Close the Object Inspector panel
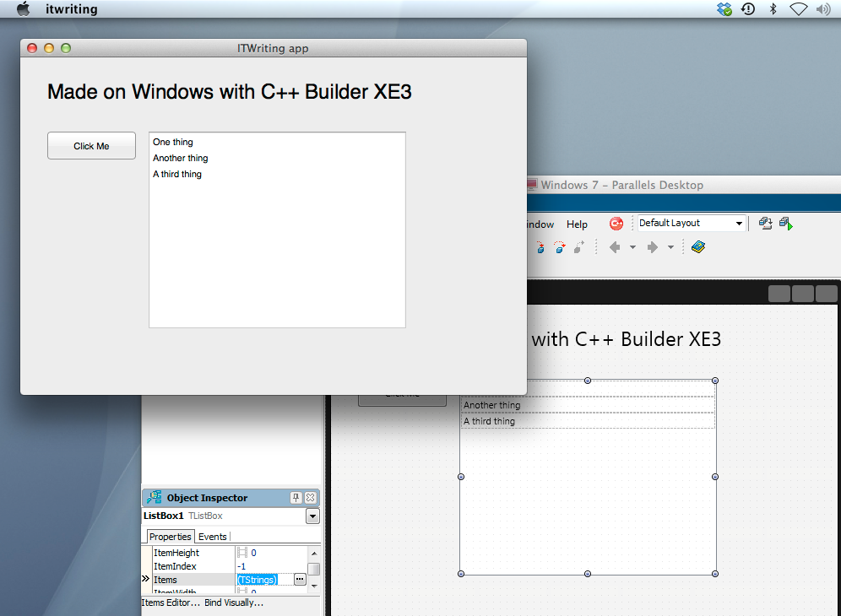The image size is (841, 616). point(310,498)
